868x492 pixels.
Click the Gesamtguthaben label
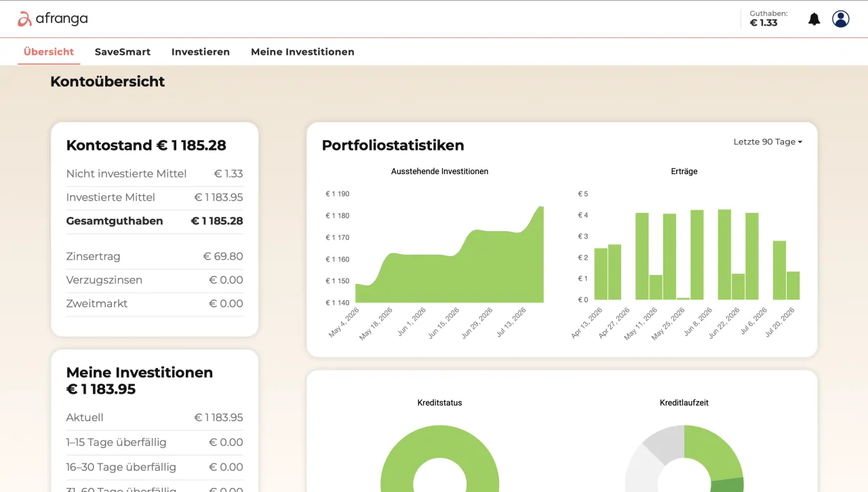115,221
